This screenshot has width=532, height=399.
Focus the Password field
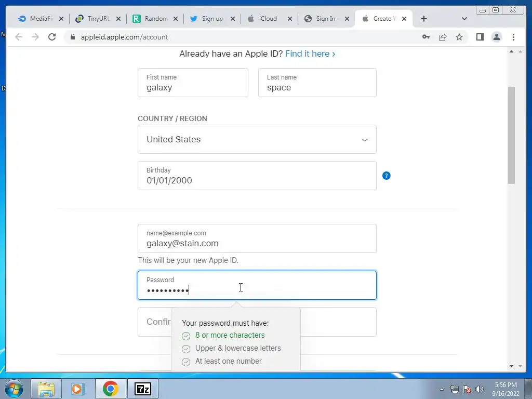click(257, 285)
